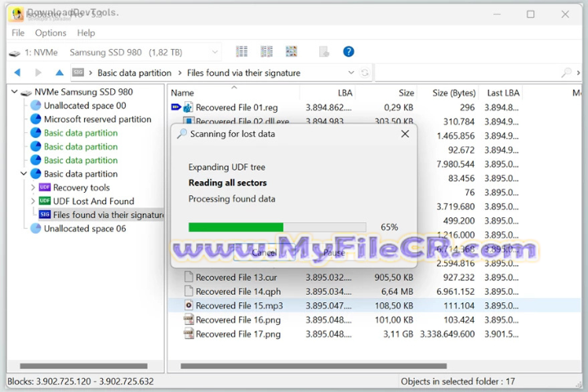Select the third green Basic data partition
This screenshot has width=588, height=392.
[x=81, y=160]
